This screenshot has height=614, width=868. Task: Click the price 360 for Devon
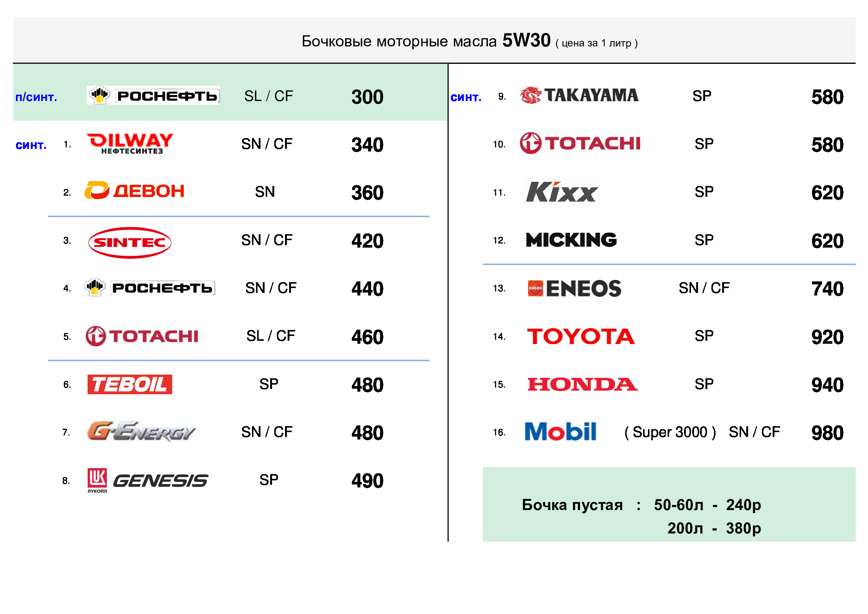(x=367, y=193)
